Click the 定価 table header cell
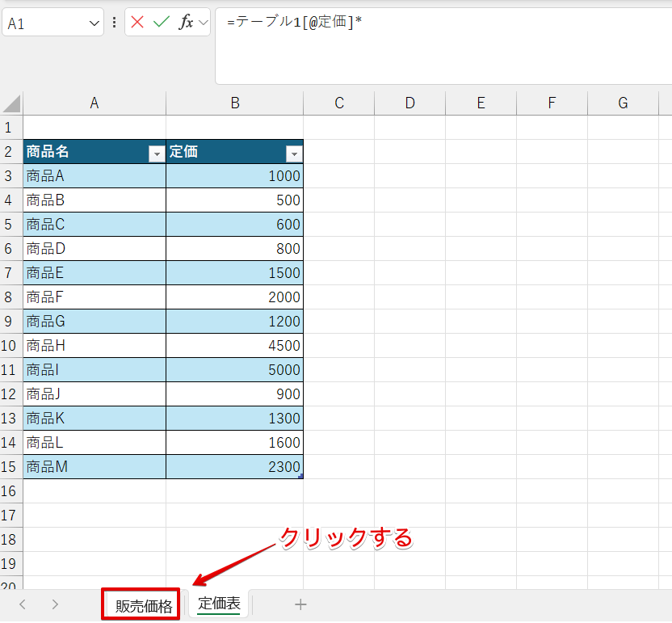Viewport: 672px width, 623px height. 235,152
